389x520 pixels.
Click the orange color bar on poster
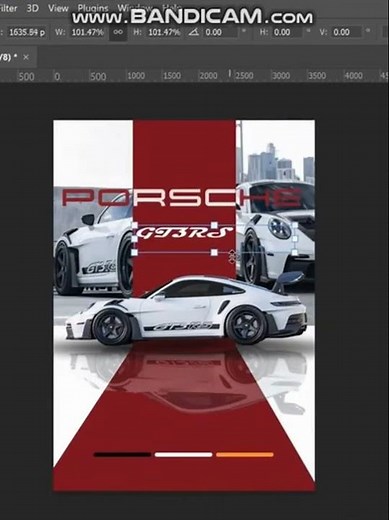pyautogui.click(x=245, y=454)
